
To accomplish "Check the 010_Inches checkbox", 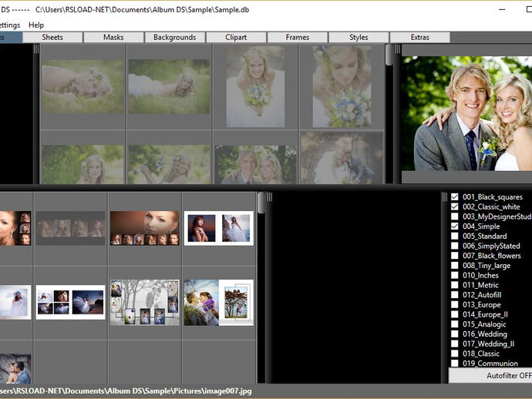I will (455, 275).
